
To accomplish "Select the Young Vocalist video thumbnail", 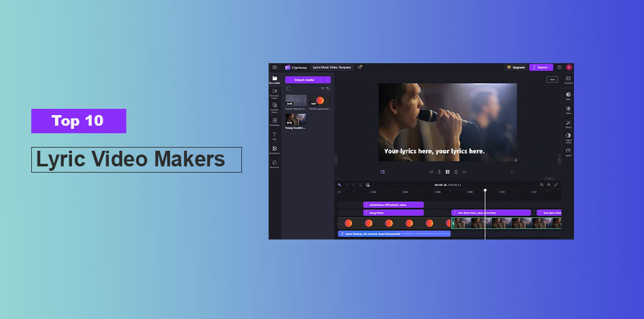I will (x=296, y=119).
